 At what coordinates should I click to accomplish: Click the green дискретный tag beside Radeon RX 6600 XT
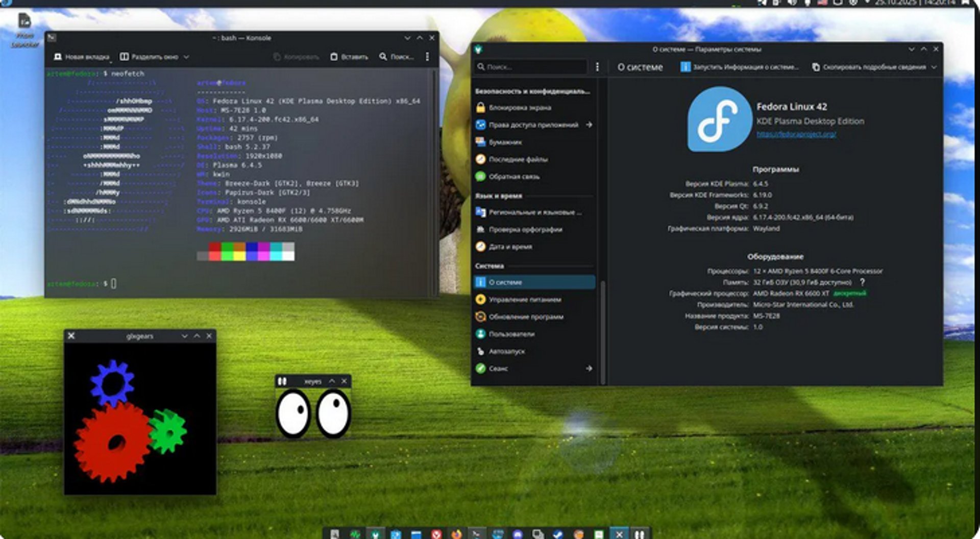[850, 293]
